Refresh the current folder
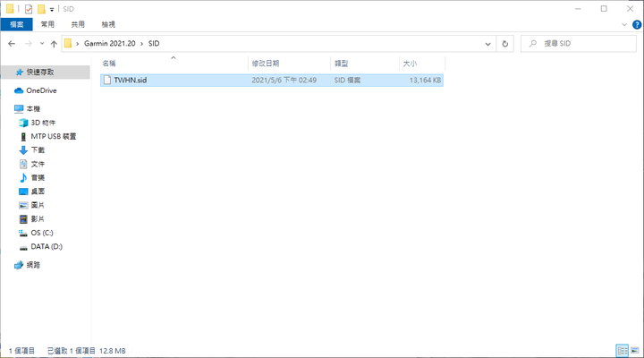The height and width of the screenshot is (358, 644). click(x=505, y=44)
